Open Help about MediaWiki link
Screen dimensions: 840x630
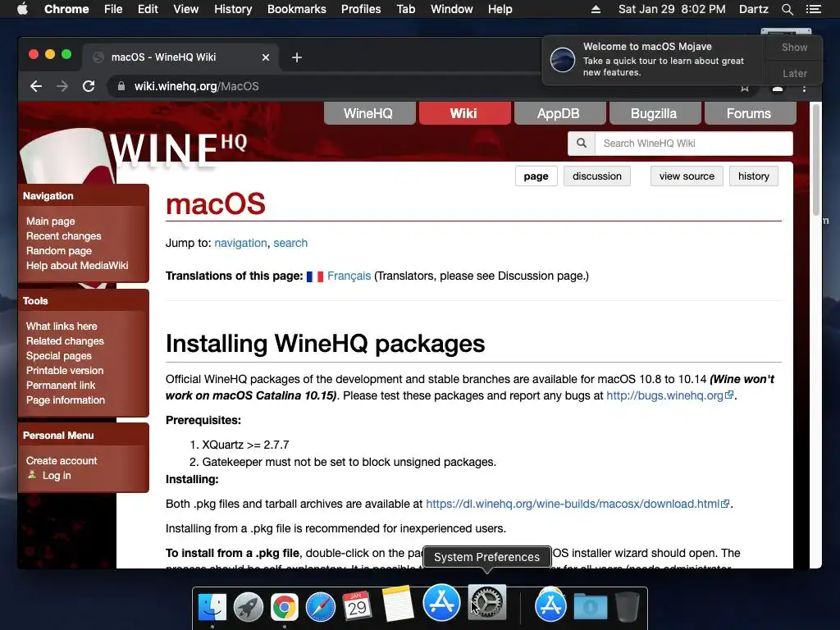[x=77, y=265]
